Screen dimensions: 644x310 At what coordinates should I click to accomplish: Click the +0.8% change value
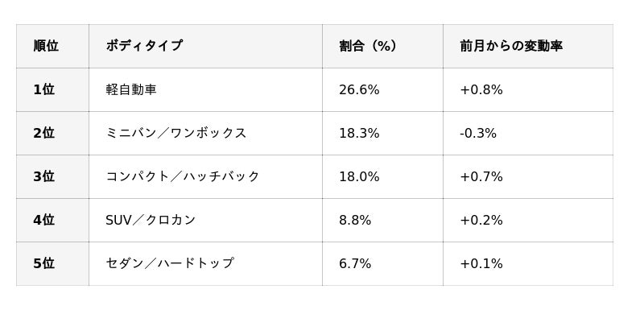click(481, 90)
